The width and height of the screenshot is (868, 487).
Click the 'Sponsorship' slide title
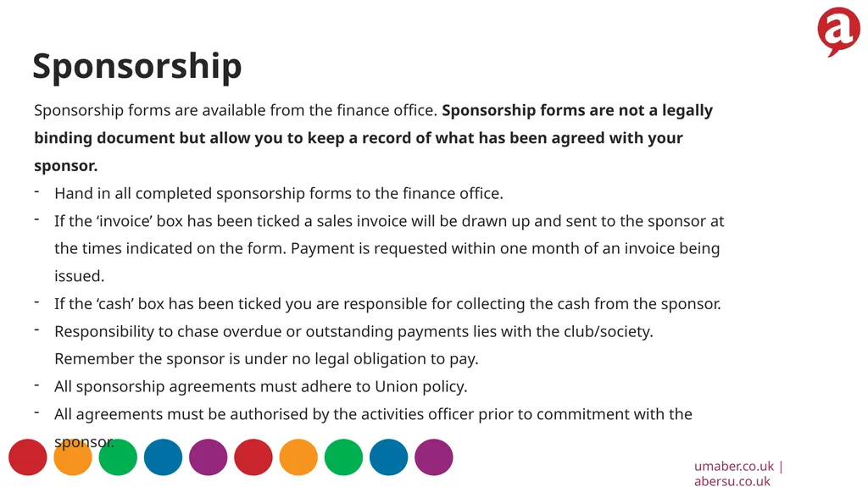[137, 67]
